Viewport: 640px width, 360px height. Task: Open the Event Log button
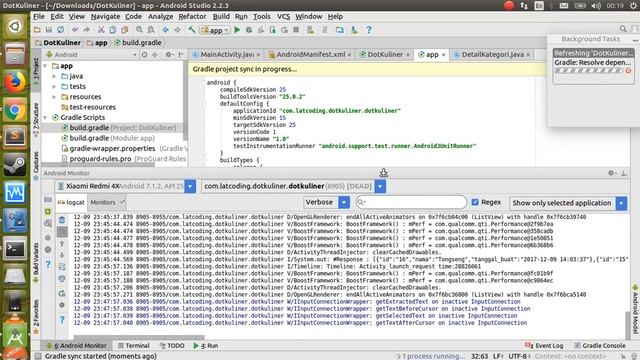pos(544,345)
